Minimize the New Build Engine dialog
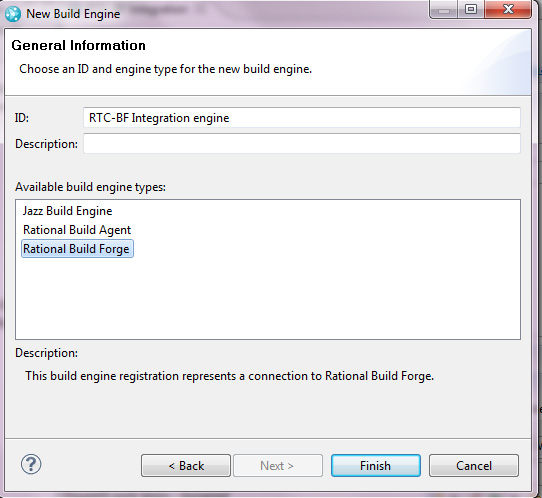Viewport: 542px width, 498px height. (443, 9)
